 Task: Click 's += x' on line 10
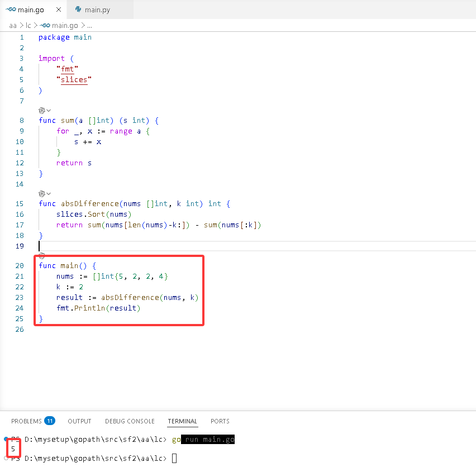(88, 142)
